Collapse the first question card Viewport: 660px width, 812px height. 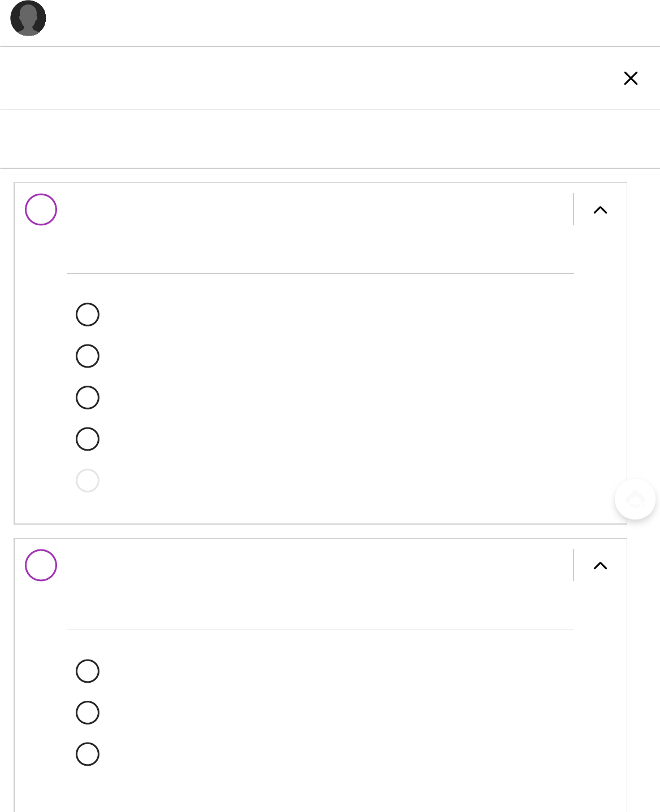coord(600,210)
